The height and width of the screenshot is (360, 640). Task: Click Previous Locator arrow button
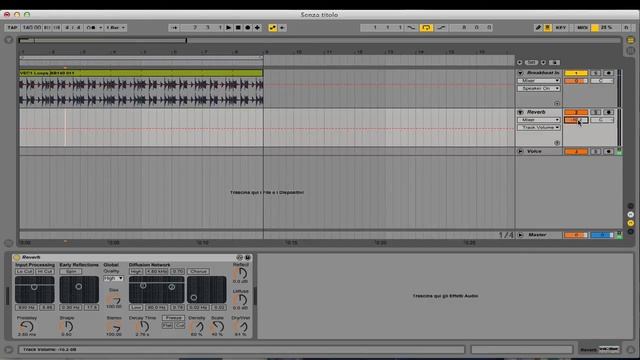click(x=520, y=62)
